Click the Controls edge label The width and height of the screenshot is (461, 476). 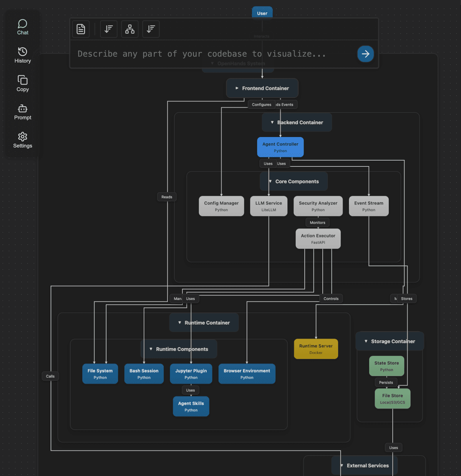tap(331, 299)
